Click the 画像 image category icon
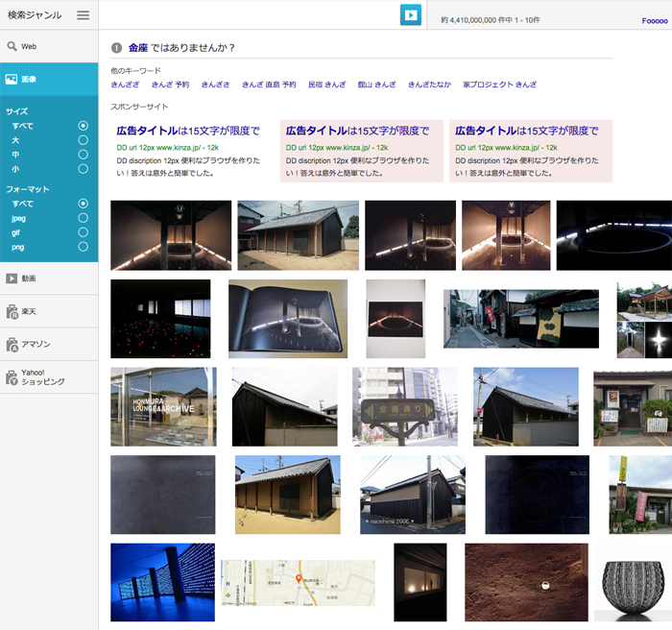This screenshot has height=630, width=672. click(12, 79)
